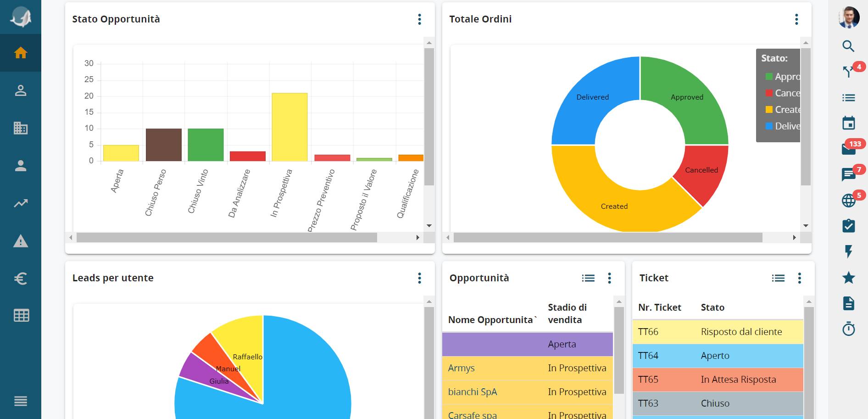Open the euro sign sales icon
This screenshot has width=868, height=419.
click(x=20, y=278)
